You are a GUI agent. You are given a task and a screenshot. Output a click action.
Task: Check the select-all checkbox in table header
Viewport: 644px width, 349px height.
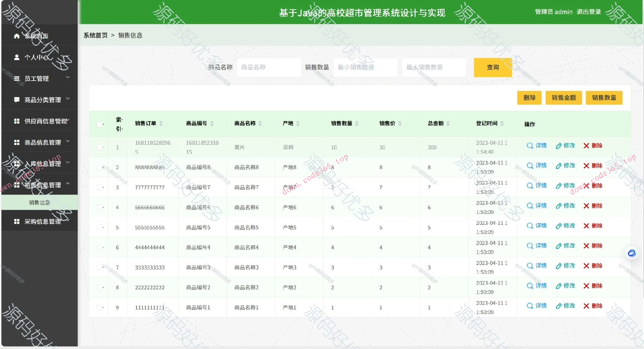click(99, 124)
